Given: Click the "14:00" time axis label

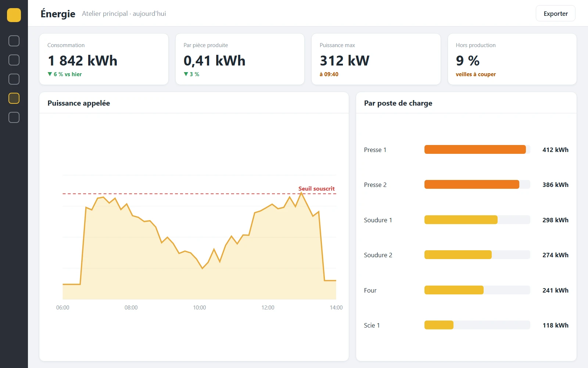Looking at the screenshot, I should tap(336, 308).
